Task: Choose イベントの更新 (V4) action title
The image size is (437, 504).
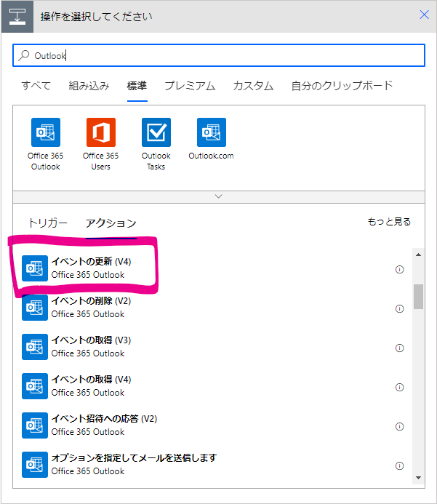Action: pyautogui.click(x=92, y=261)
